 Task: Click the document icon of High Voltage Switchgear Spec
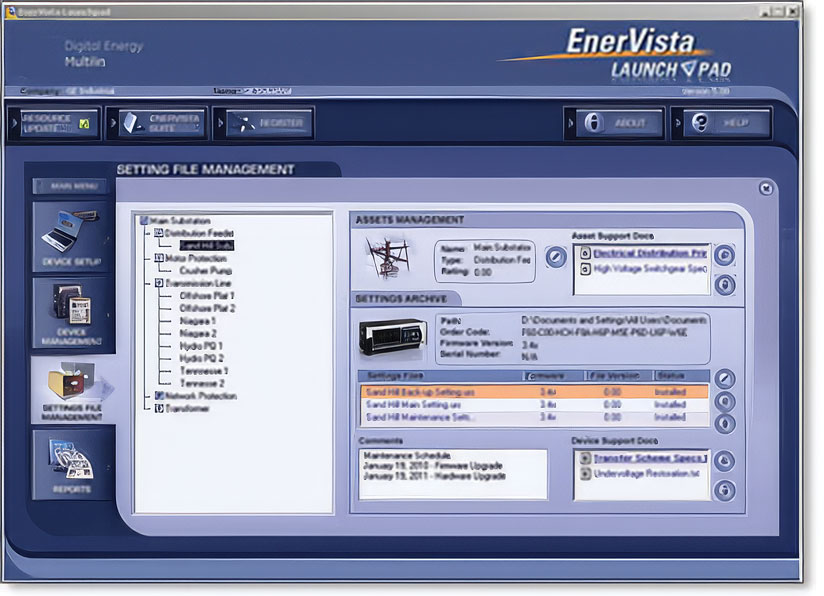585,269
